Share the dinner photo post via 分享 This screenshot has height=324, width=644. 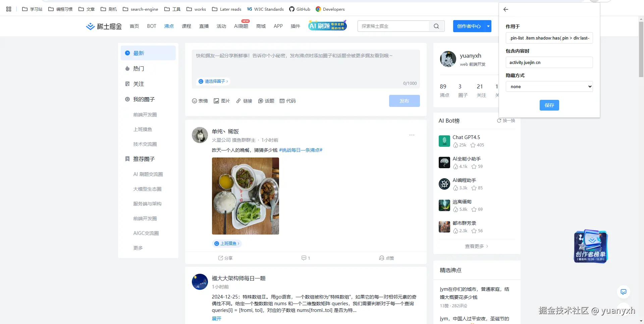[225, 258]
